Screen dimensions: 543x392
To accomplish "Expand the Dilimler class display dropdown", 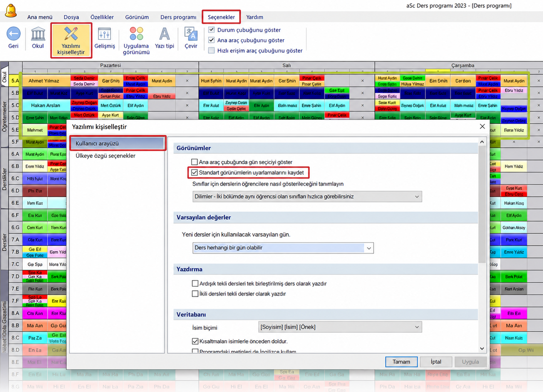I will click(307, 196).
